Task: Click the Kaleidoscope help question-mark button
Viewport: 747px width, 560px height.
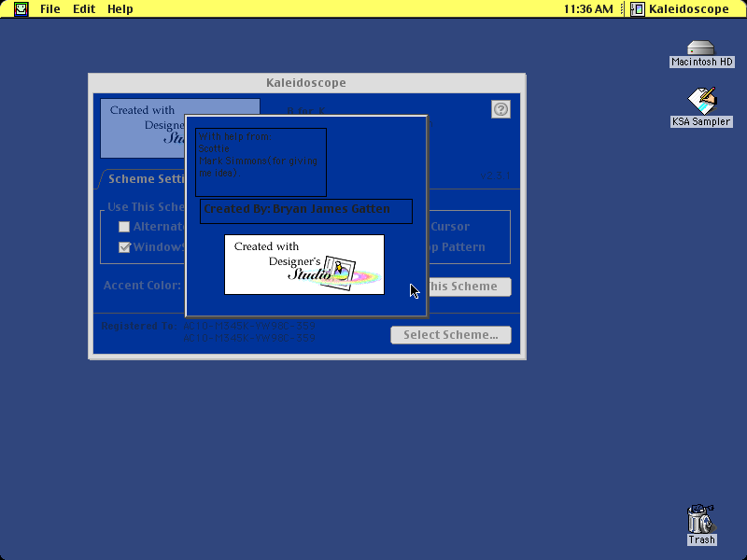Action: pos(500,109)
